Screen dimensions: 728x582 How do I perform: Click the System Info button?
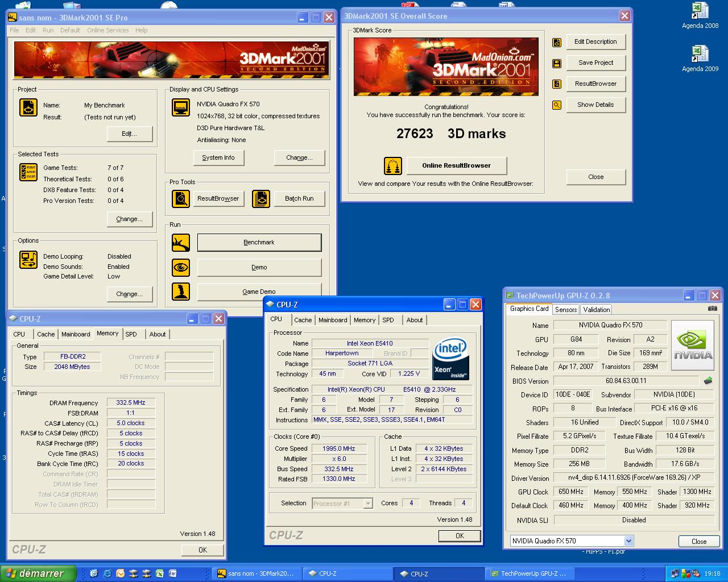[218, 158]
